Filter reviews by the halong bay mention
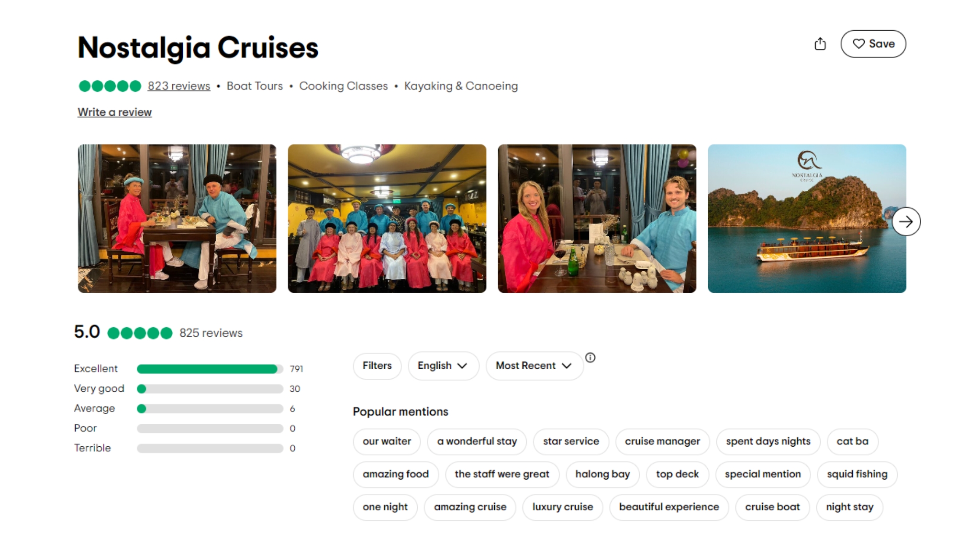The image size is (980, 551). point(602,474)
